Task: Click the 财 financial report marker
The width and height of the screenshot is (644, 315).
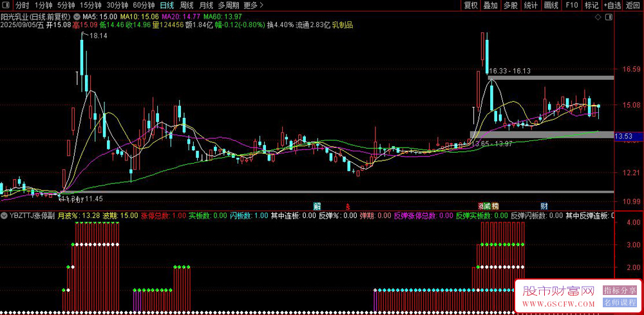Action: pyautogui.click(x=544, y=205)
